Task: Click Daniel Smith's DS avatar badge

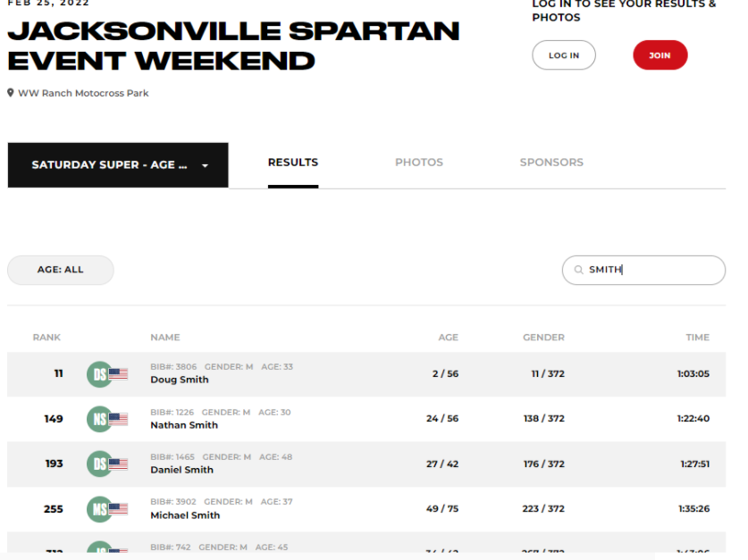Action: [x=99, y=464]
